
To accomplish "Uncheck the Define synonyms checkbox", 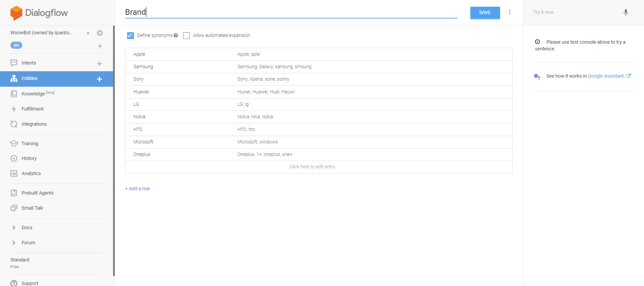I will (x=131, y=35).
